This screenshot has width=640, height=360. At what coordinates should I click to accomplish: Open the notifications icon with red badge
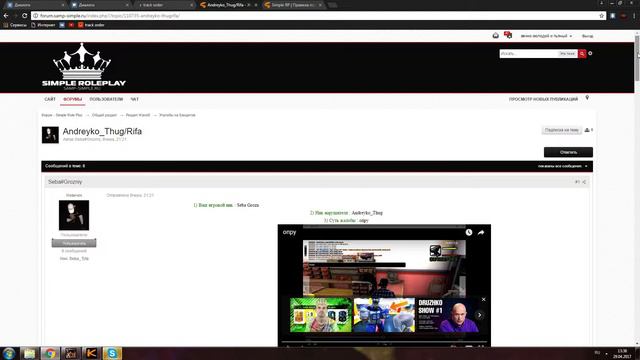pyautogui.click(x=508, y=35)
